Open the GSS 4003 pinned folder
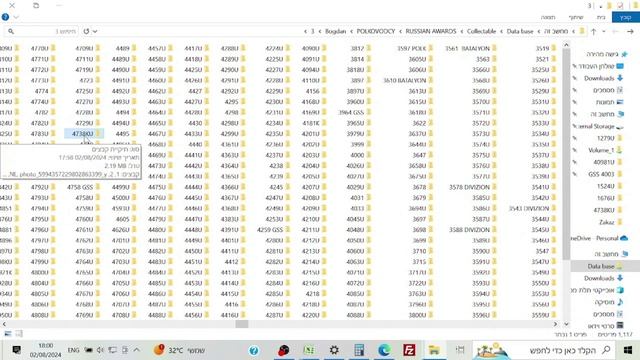This screenshot has height=360, width=640. point(606,174)
